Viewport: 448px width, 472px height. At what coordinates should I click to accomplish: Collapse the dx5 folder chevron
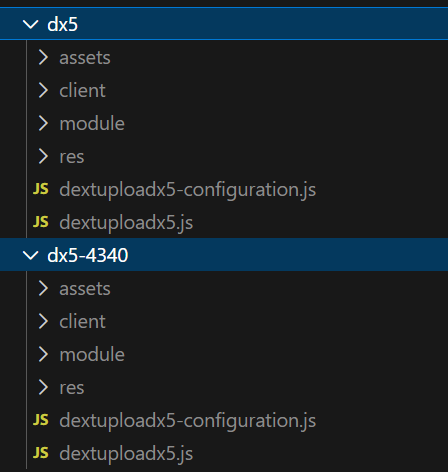click(30, 24)
